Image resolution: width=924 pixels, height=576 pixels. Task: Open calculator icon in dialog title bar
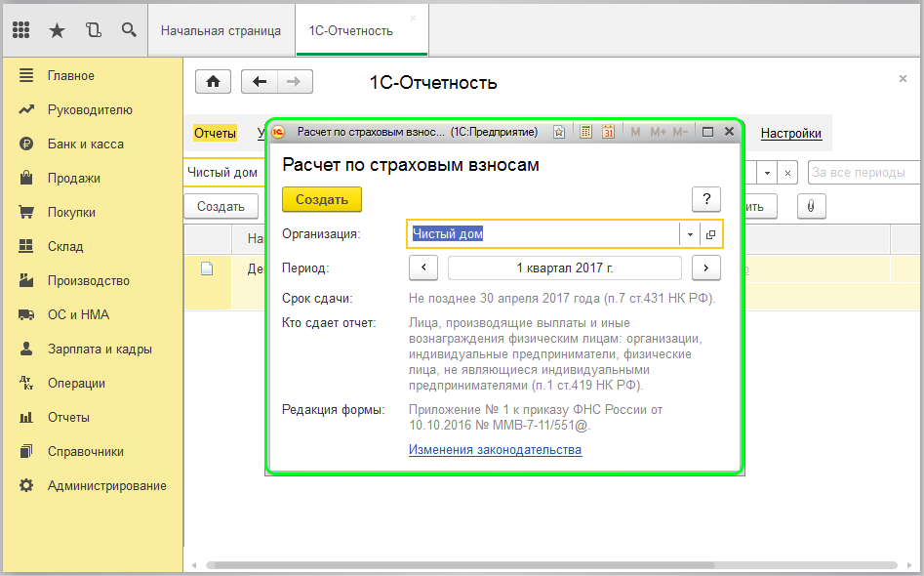pos(585,132)
